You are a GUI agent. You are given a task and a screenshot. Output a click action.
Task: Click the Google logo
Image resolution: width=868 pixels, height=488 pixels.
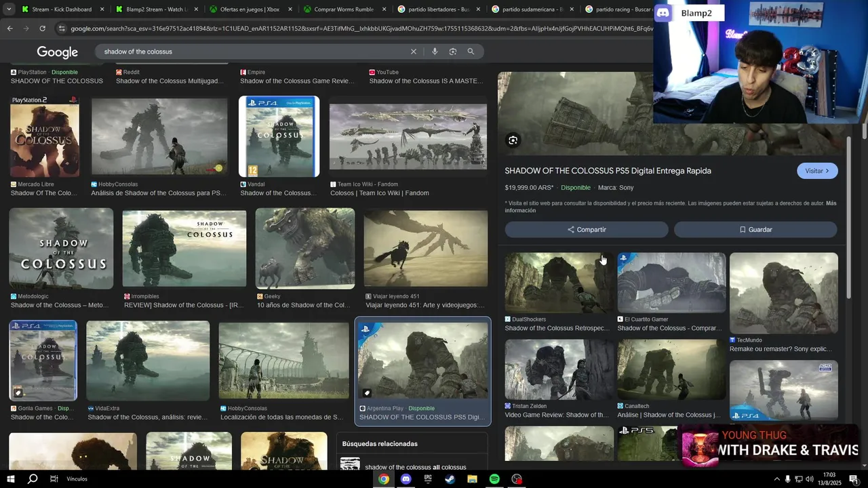point(58,52)
